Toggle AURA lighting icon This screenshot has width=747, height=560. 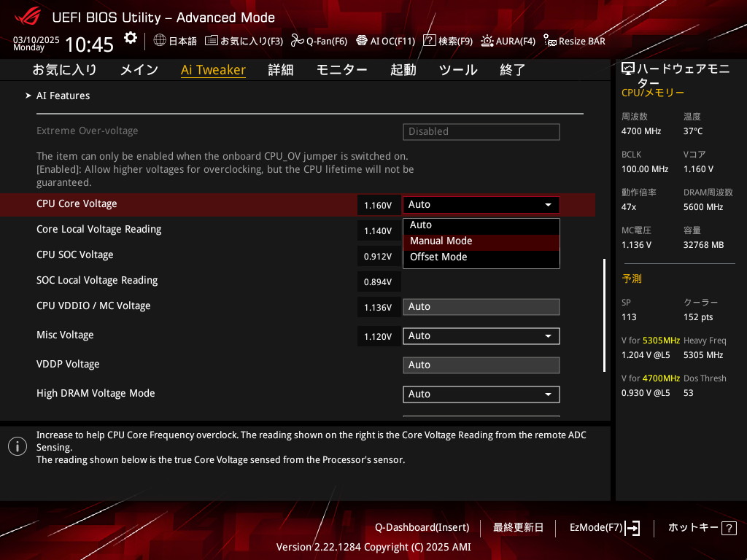click(487, 41)
